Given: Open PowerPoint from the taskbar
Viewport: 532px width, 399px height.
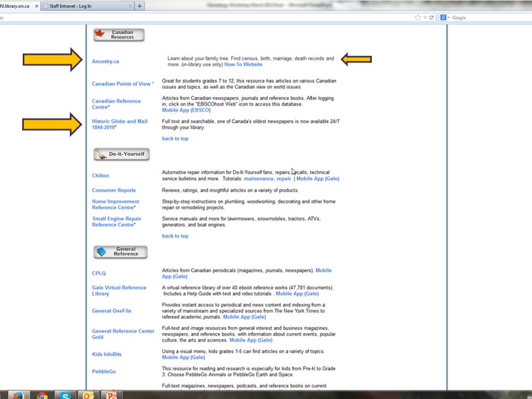Looking at the screenshot, I should pos(111,396).
